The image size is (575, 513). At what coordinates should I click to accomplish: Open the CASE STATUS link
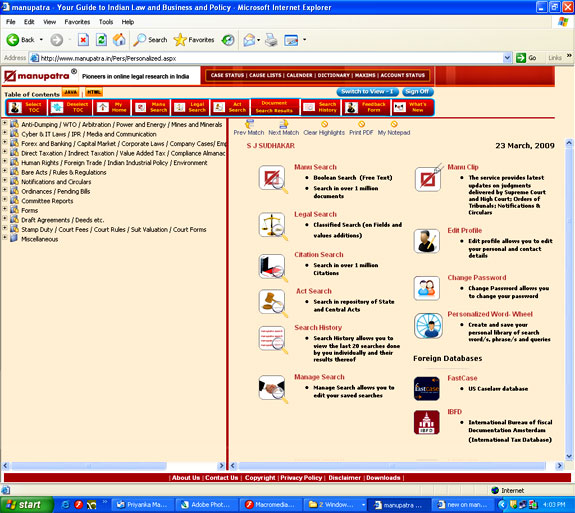[x=227, y=76]
